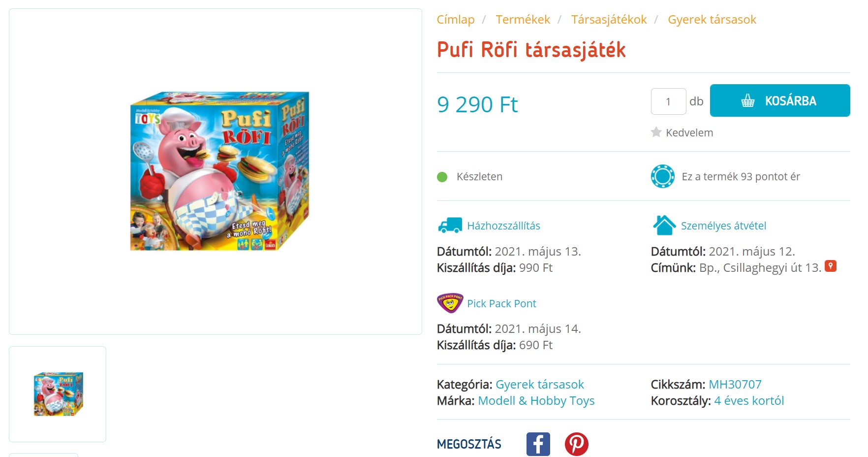Click the personal pickup house icon
This screenshot has width=868, height=457.
[664, 225]
